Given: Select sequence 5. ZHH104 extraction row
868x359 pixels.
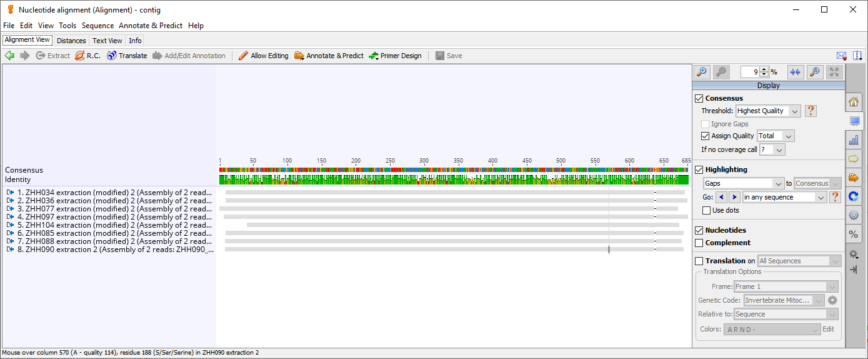Looking at the screenshot, I should coord(109,225).
